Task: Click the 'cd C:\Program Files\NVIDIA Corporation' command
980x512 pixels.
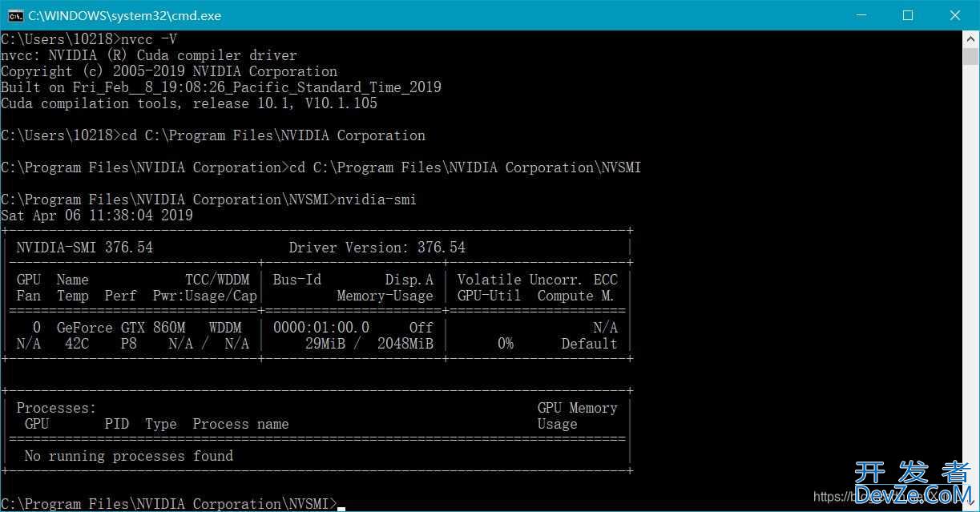Action: [273, 135]
